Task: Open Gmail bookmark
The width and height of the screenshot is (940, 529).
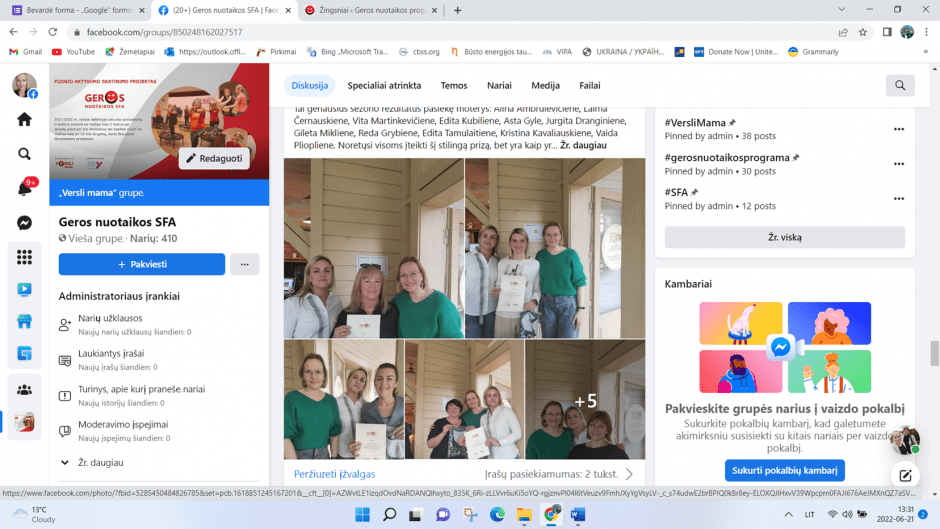Action: point(26,52)
